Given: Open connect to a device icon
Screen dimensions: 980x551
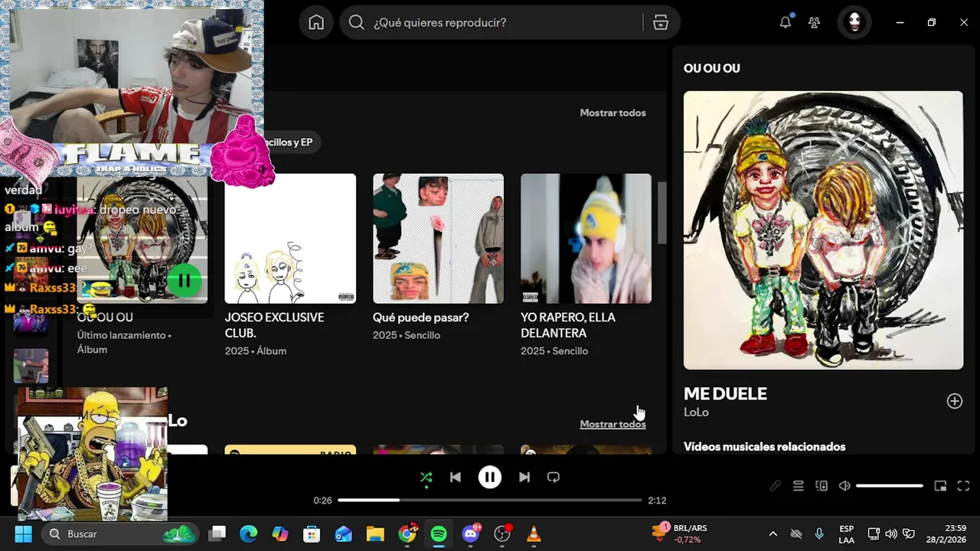Looking at the screenshot, I should tap(822, 486).
